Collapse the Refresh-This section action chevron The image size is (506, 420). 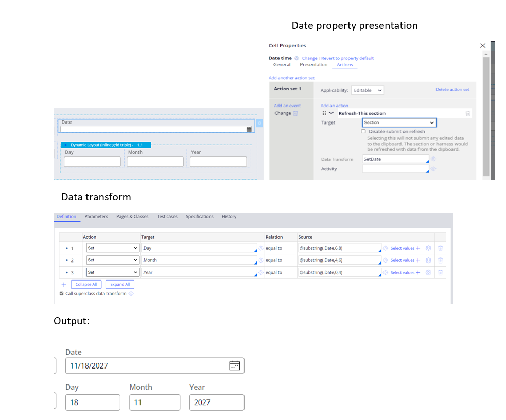[x=331, y=113]
